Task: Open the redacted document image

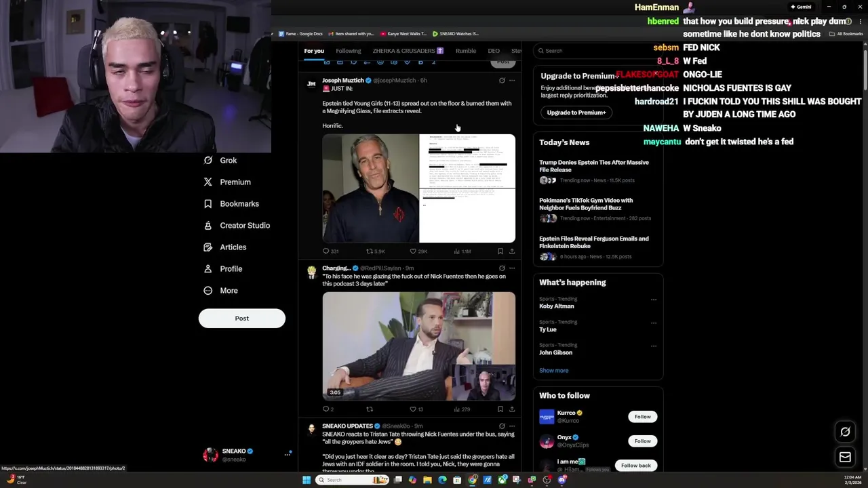Action: pyautogui.click(x=467, y=188)
